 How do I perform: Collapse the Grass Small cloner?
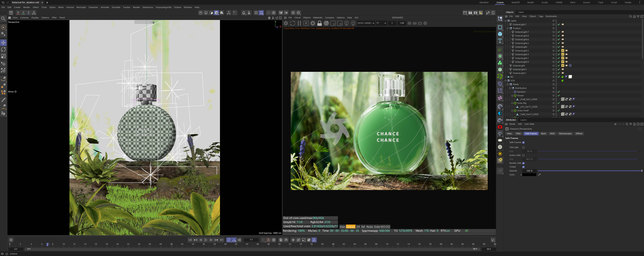pos(512,111)
